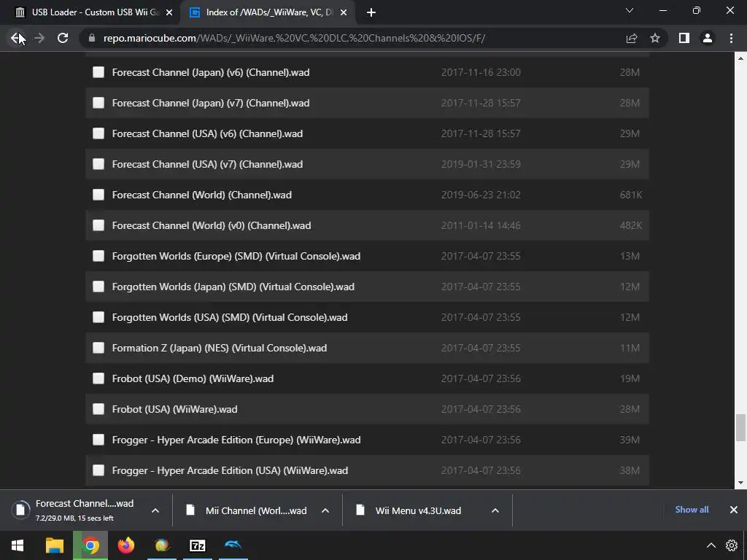
Task: Click date 2011-01-14 14:46
Action: click(481, 225)
